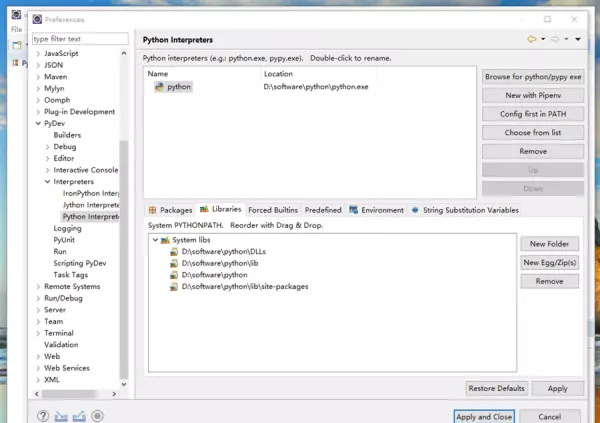
Task: Click the Help question mark icon
Action: tap(43, 416)
